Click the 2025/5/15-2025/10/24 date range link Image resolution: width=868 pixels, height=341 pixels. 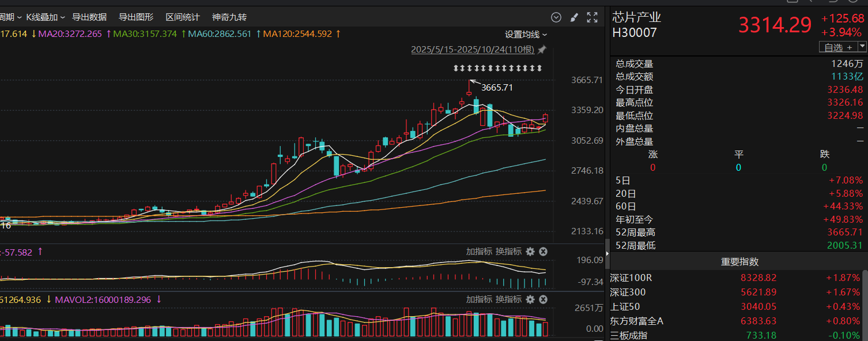473,50
